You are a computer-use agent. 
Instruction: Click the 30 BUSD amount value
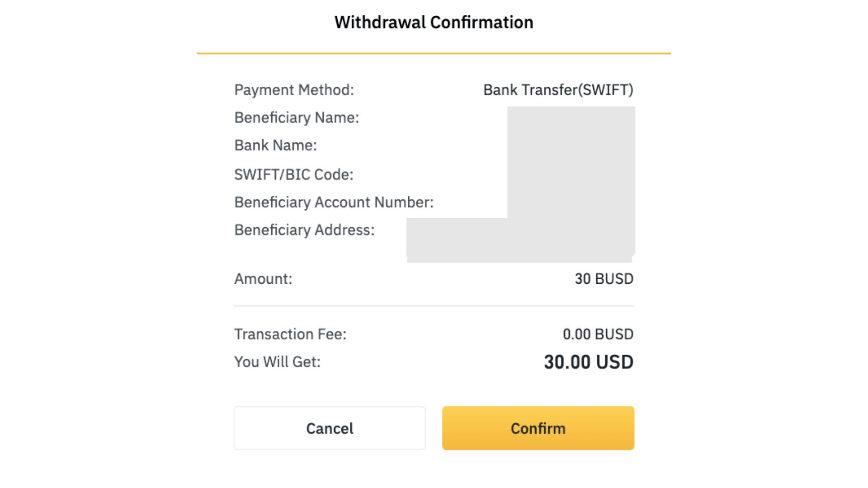click(x=604, y=279)
